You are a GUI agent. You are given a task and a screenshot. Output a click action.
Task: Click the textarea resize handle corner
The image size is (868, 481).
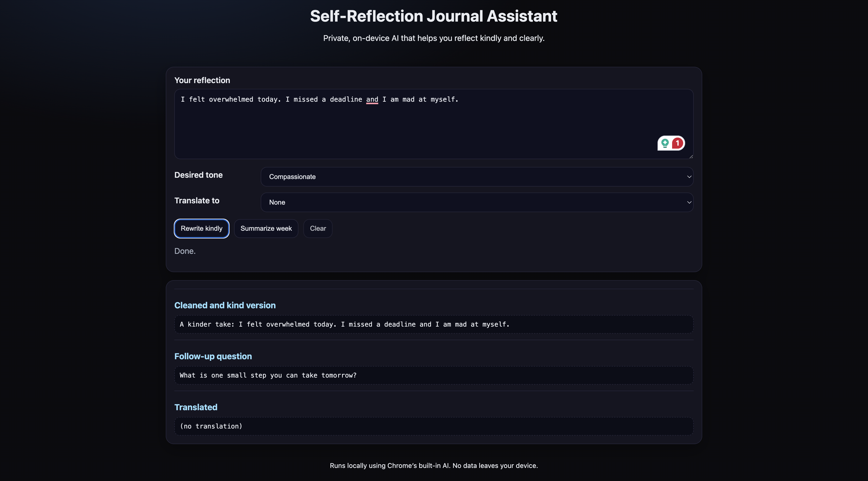691,156
